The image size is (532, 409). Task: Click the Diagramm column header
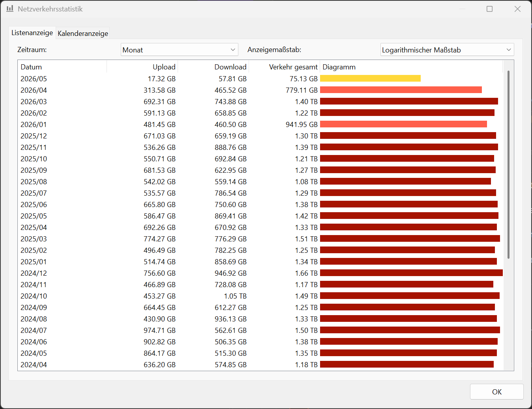pyautogui.click(x=411, y=67)
